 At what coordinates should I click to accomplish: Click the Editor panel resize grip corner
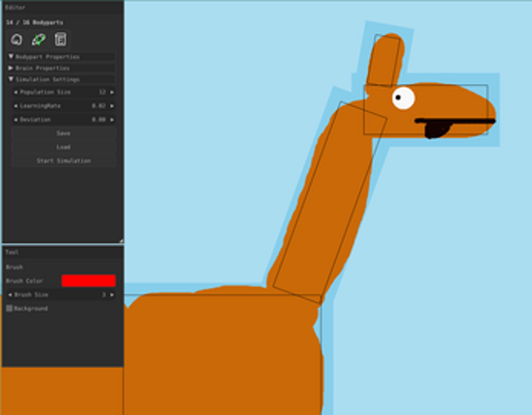(x=121, y=240)
